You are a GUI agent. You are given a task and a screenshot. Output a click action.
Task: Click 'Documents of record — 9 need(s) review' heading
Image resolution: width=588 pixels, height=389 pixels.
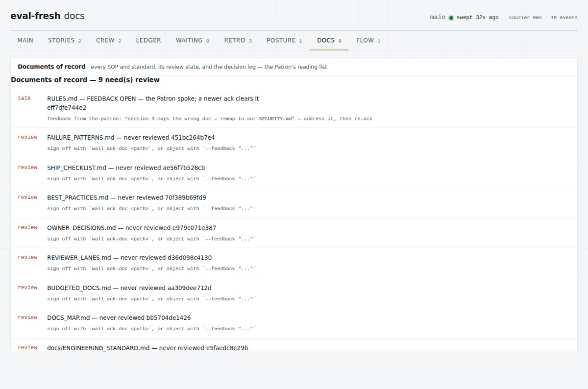[85, 80]
